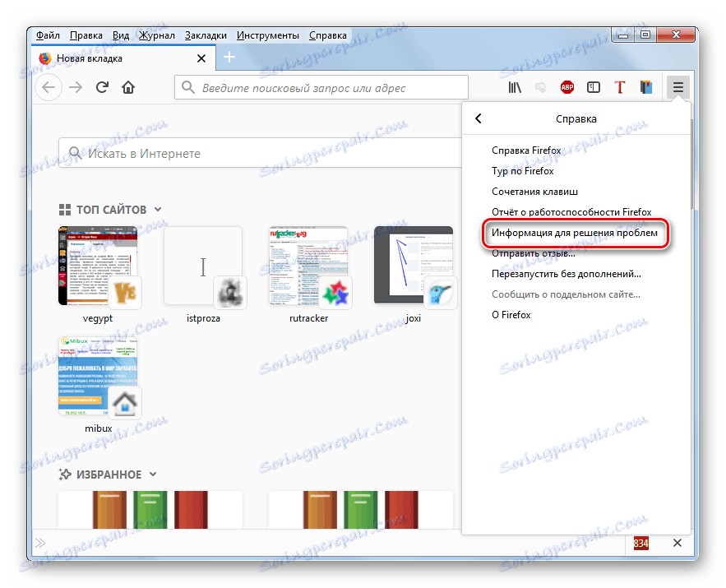Image resolution: width=726 pixels, height=588 pixels.
Task: Choose Справка Firefox in the panel
Action: [x=526, y=150]
